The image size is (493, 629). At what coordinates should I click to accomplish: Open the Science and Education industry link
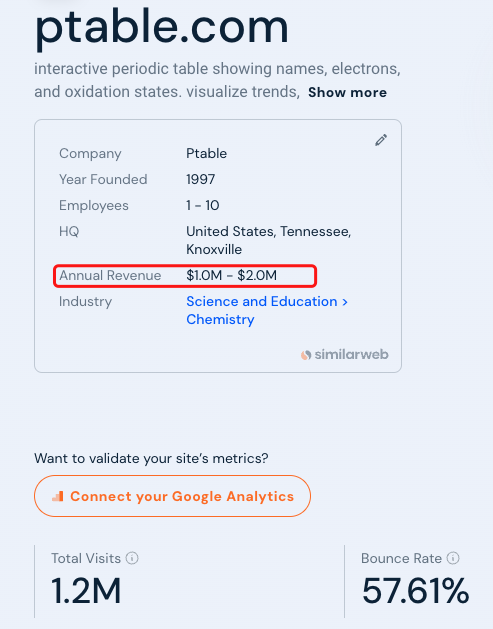262,301
